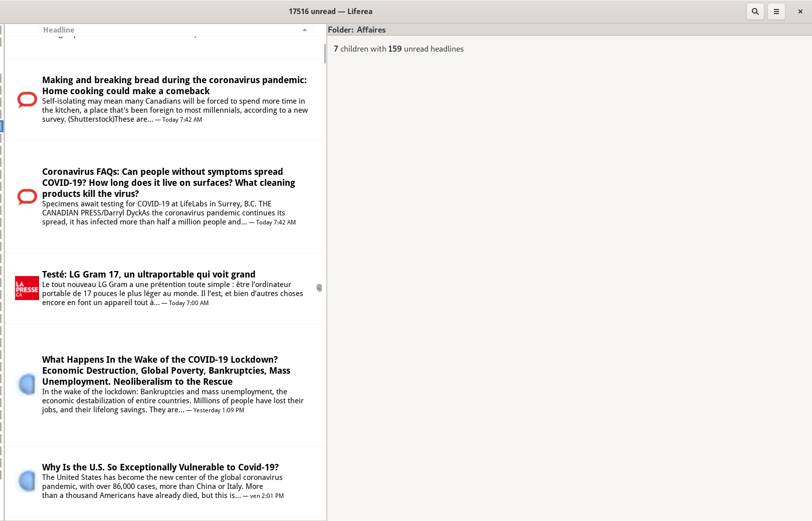Click the 'Today 7:00 AM' timestamp
Screen dimensions: 812x521
[x=188, y=303]
